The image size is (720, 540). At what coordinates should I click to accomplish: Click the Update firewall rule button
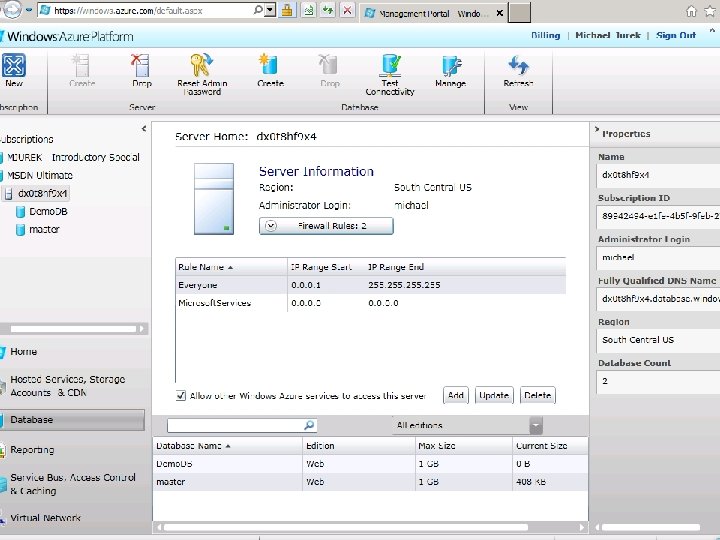click(494, 395)
